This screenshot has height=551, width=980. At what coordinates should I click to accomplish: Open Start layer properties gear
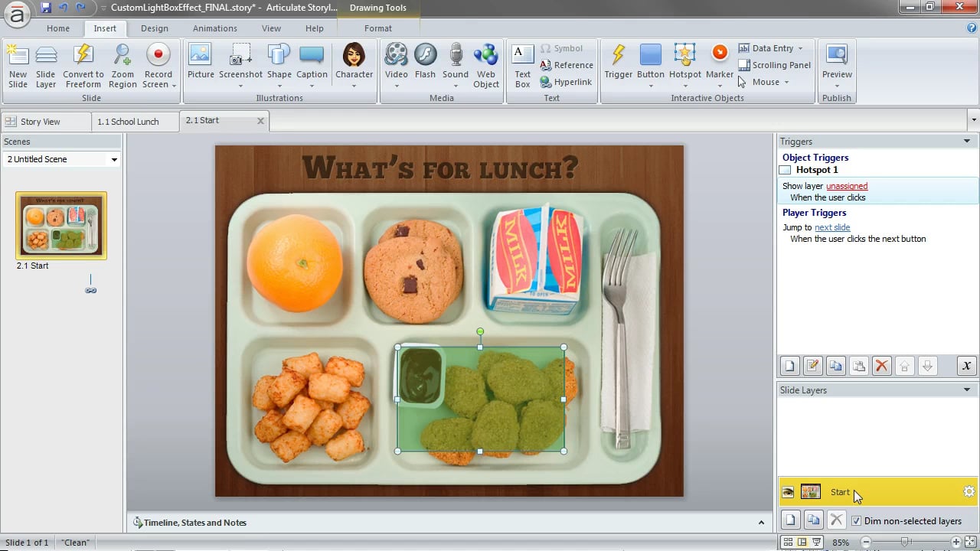click(969, 492)
